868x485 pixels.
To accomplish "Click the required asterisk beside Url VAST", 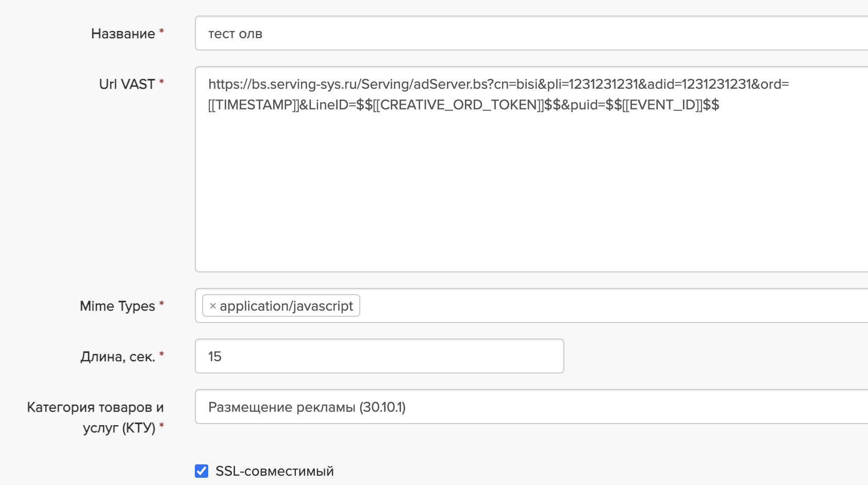I will tap(161, 82).
